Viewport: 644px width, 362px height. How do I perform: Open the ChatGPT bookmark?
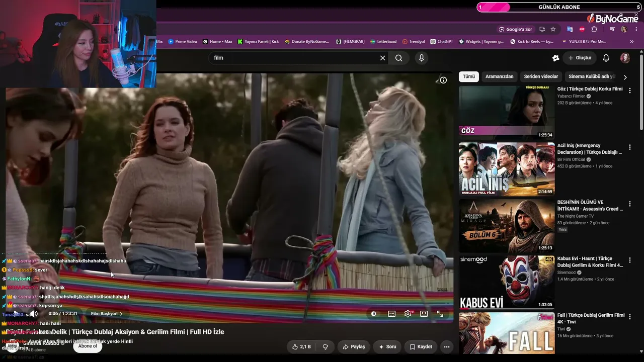442,42
